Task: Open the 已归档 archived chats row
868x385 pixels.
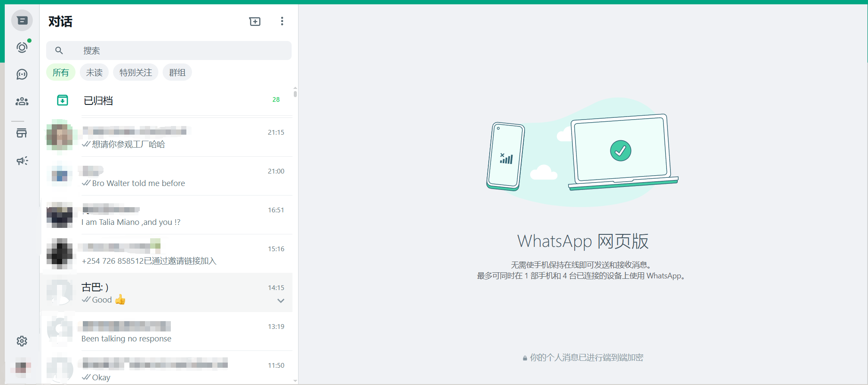Action: click(x=167, y=100)
